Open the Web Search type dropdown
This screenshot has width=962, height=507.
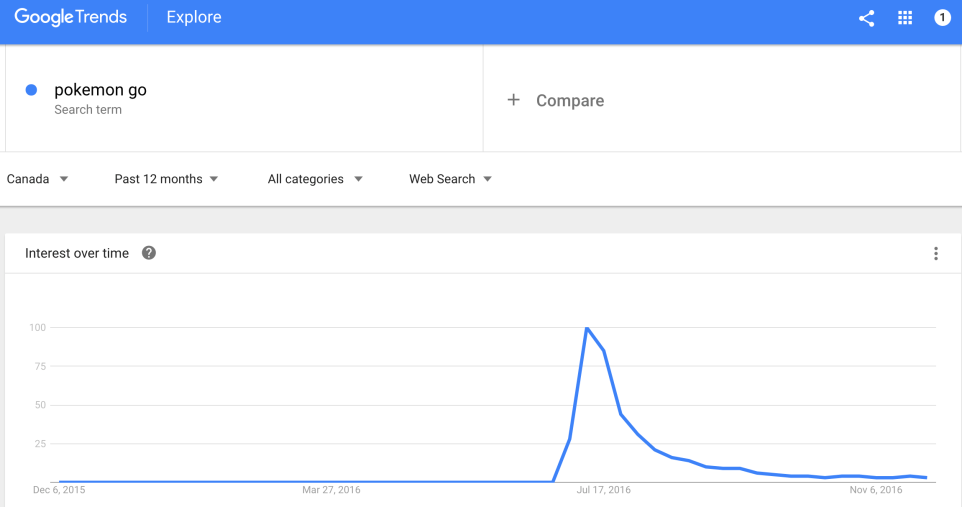click(x=450, y=179)
